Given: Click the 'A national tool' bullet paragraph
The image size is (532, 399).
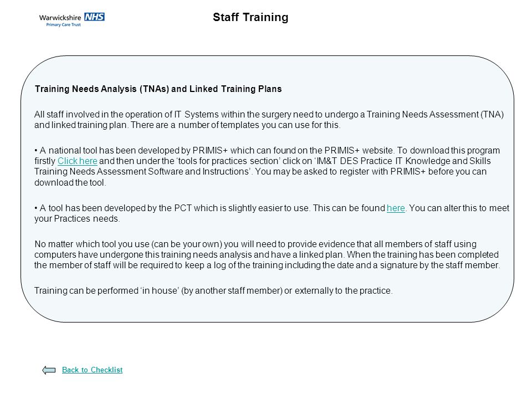Looking at the screenshot, I should coord(267,166).
